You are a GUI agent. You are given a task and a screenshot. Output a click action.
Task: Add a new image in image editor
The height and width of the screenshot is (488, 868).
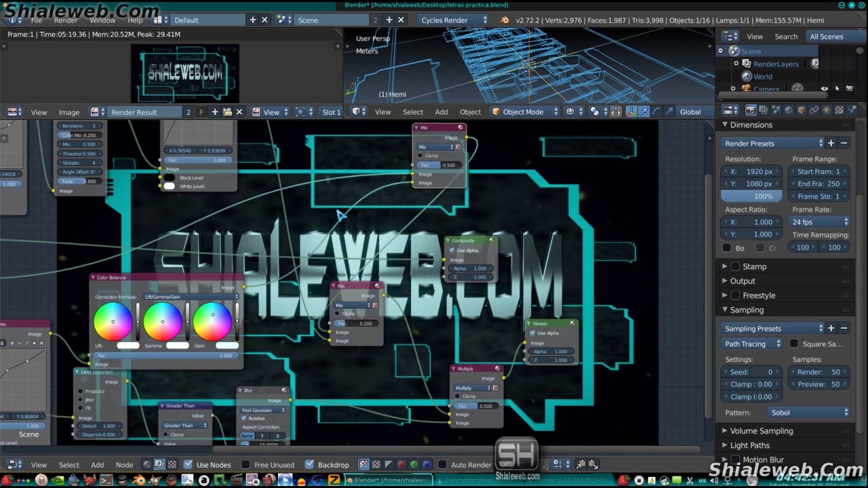pyautogui.click(x=215, y=112)
